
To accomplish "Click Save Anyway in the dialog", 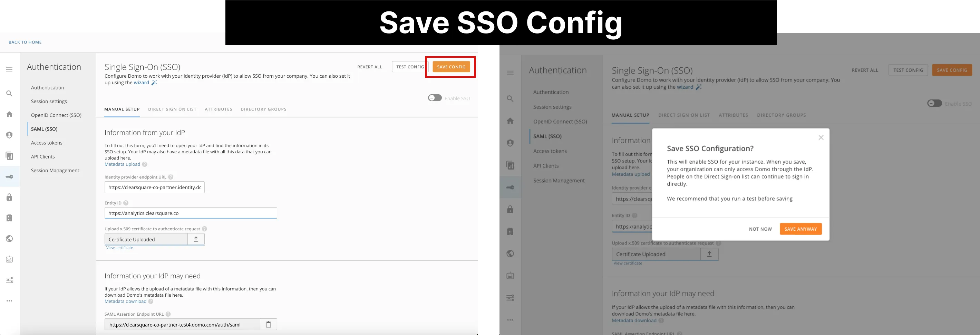I will [x=801, y=229].
